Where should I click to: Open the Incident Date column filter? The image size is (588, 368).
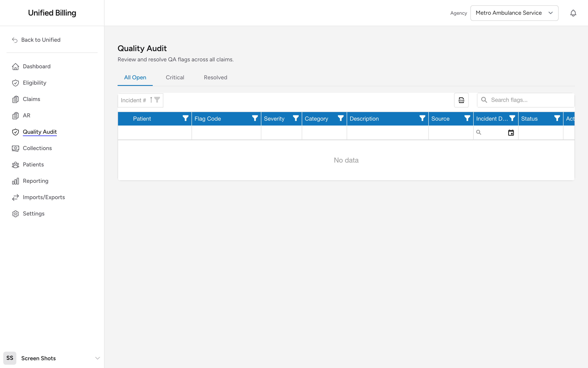[512, 118]
